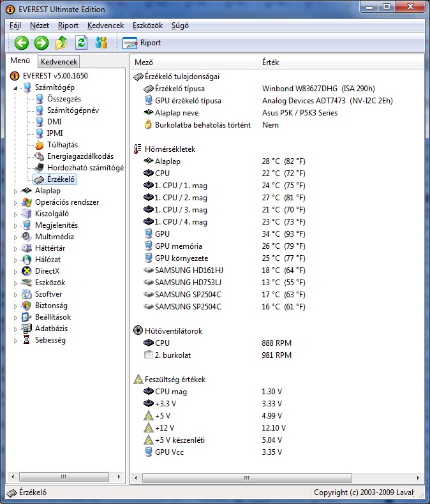Screen dimensions: 430x504
Task: Select the IPMI tree item
Action: (55, 133)
